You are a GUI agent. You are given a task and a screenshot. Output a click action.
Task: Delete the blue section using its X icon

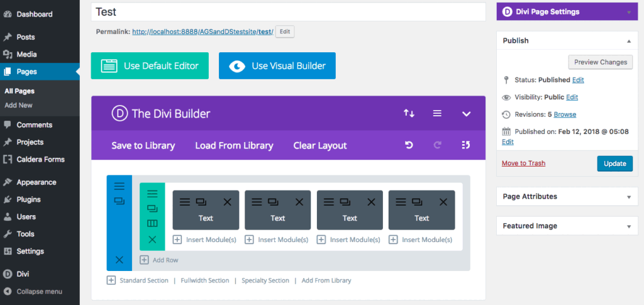coord(119,260)
